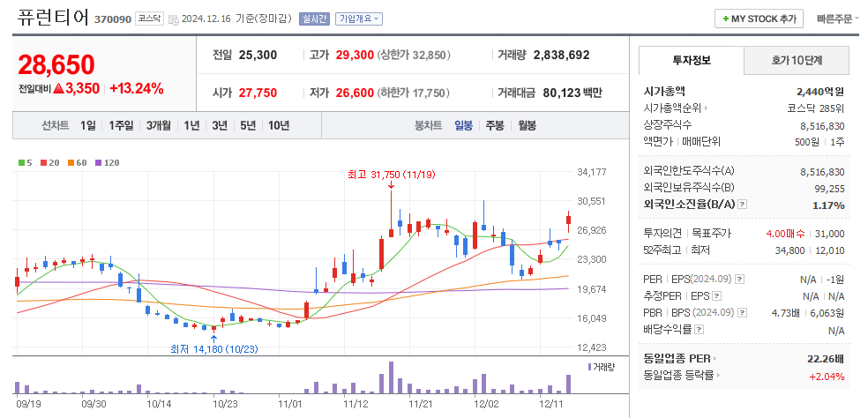Screen dimensions: 868x418
Task: Click the arrow icon beside 동일업종 PER
Action: tap(715, 359)
